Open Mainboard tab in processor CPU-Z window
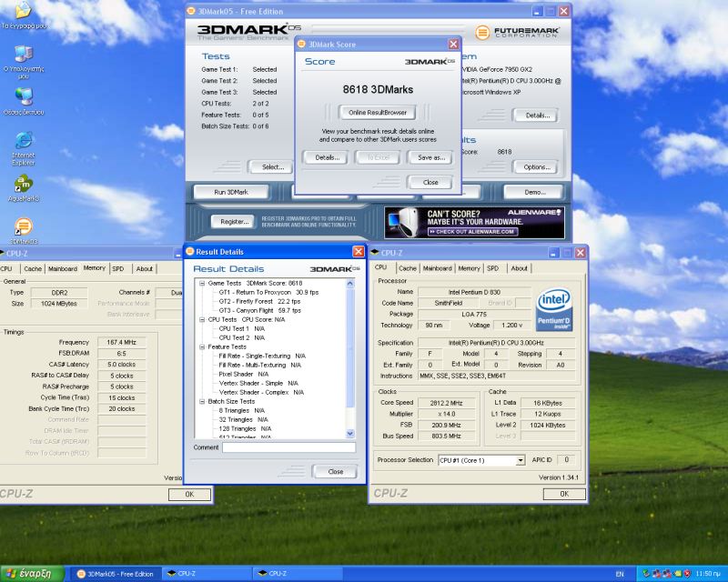The width and height of the screenshot is (728, 582). [437, 268]
